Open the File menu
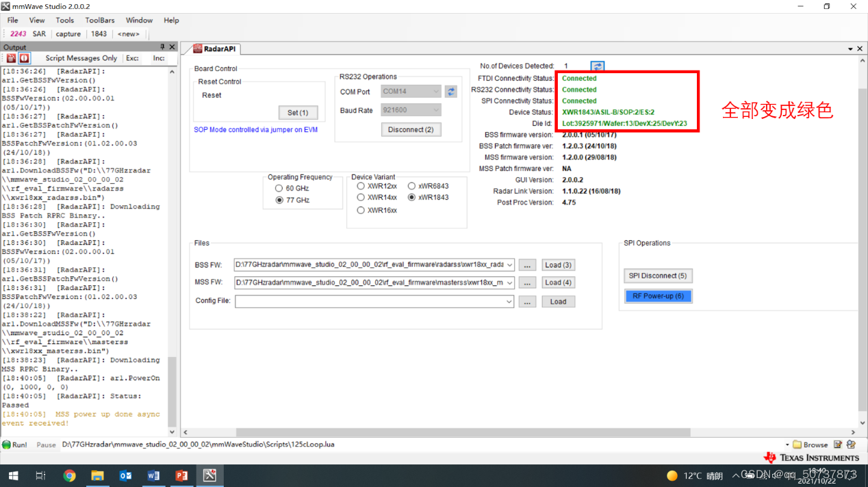Screen dimensions: 868x487 click(13, 21)
